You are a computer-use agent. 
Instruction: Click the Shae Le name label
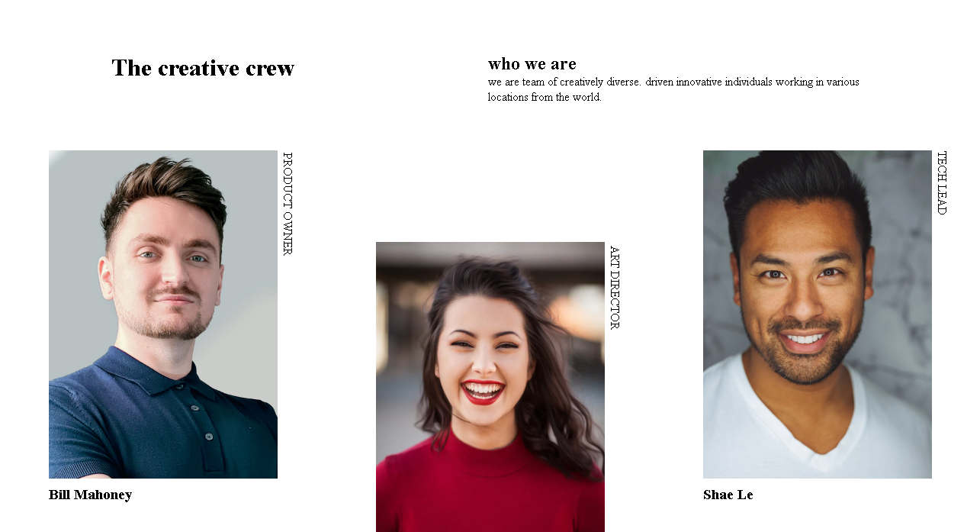[728, 495]
